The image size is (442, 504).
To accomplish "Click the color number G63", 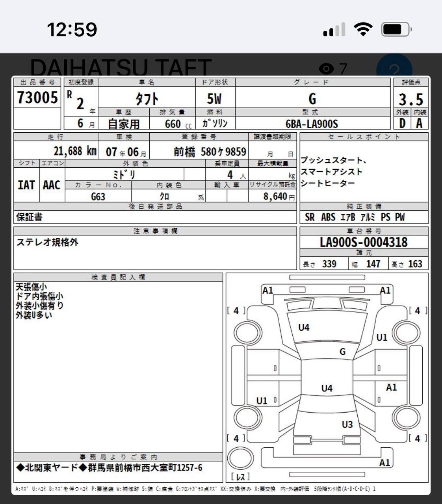I will (x=98, y=196).
